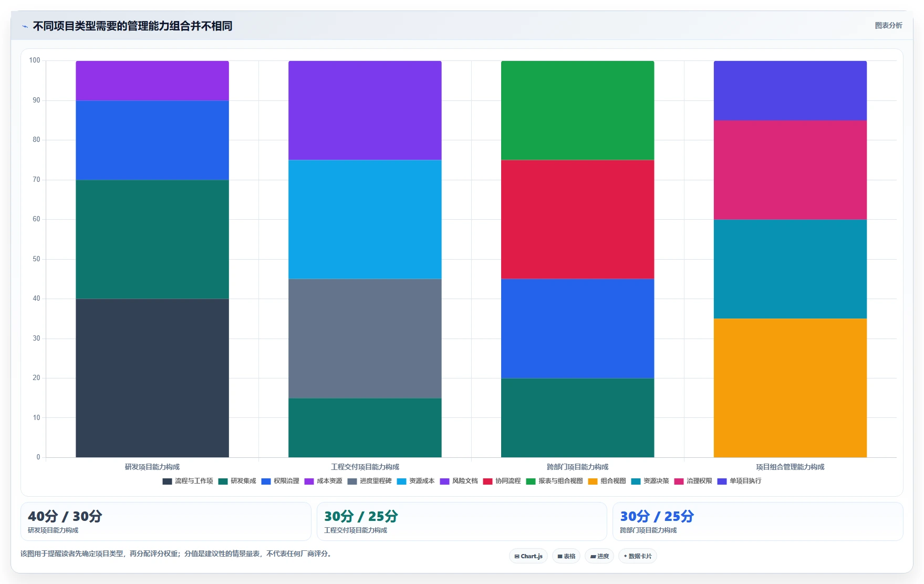Image resolution: width=924 pixels, height=584 pixels.
Task: Click the 图表分析 label in header
Action: (888, 25)
